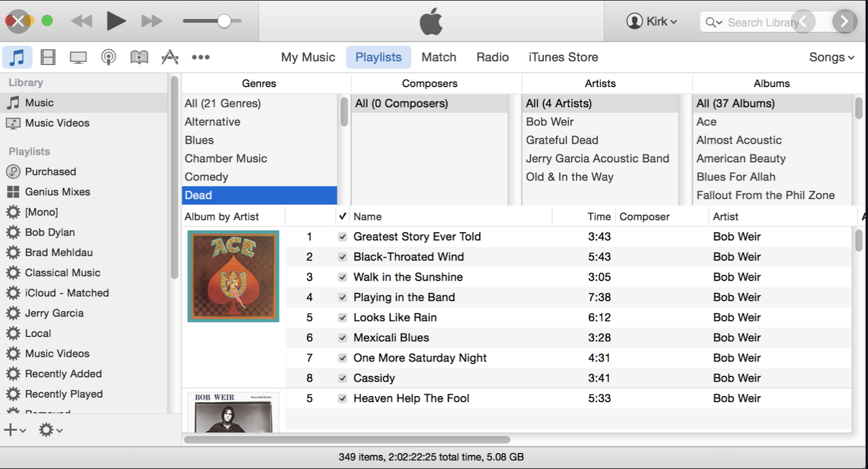Select the Music media icon
Screen dimensions: 868x469
pyautogui.click(x=17, y=57)
